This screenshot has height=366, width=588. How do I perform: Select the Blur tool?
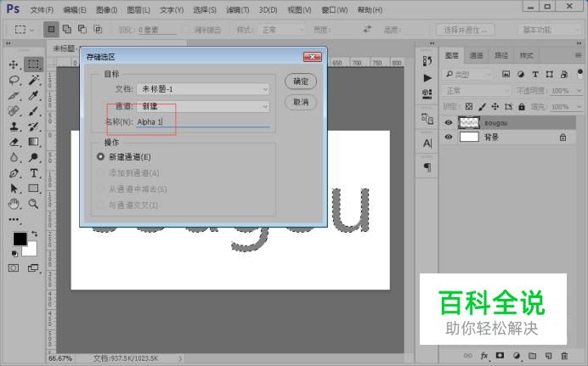tap(14, 157)
